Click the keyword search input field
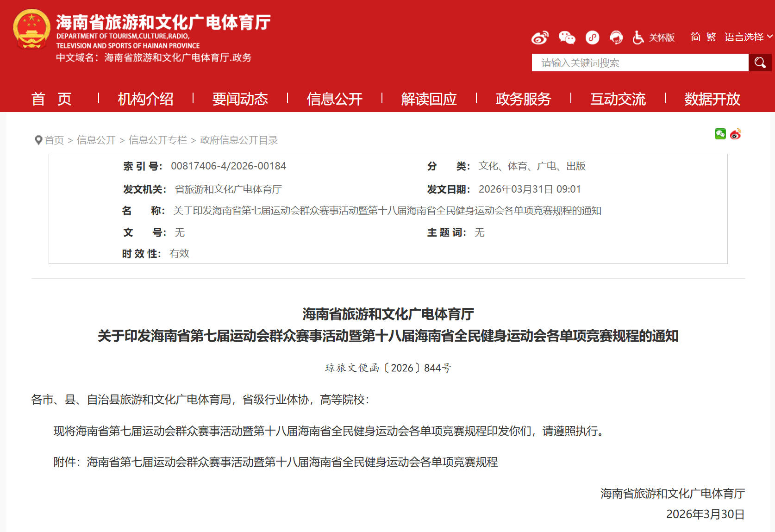Image resolution: width=775 pixels, height=532 pixels. pyautogui.click(x=639, y=63)
